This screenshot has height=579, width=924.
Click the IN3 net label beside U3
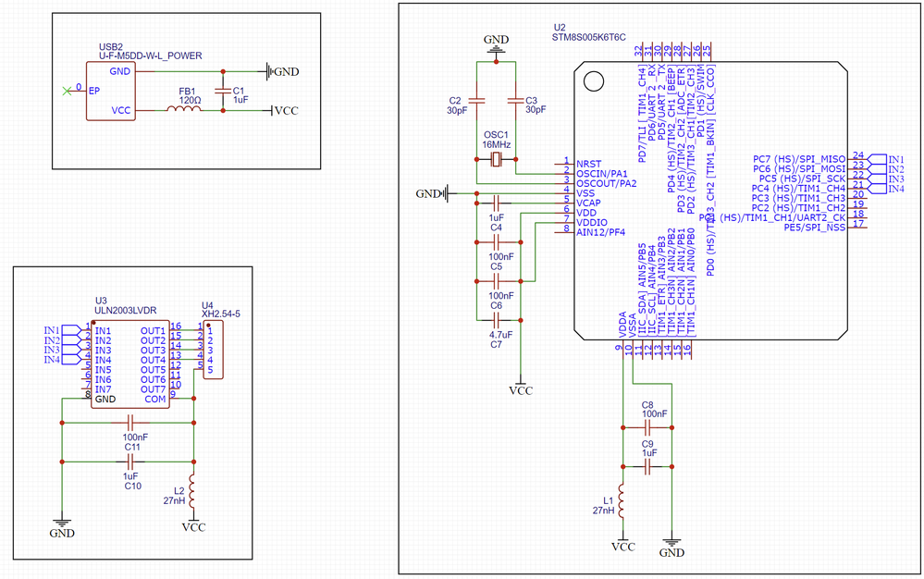pos(61,350)
